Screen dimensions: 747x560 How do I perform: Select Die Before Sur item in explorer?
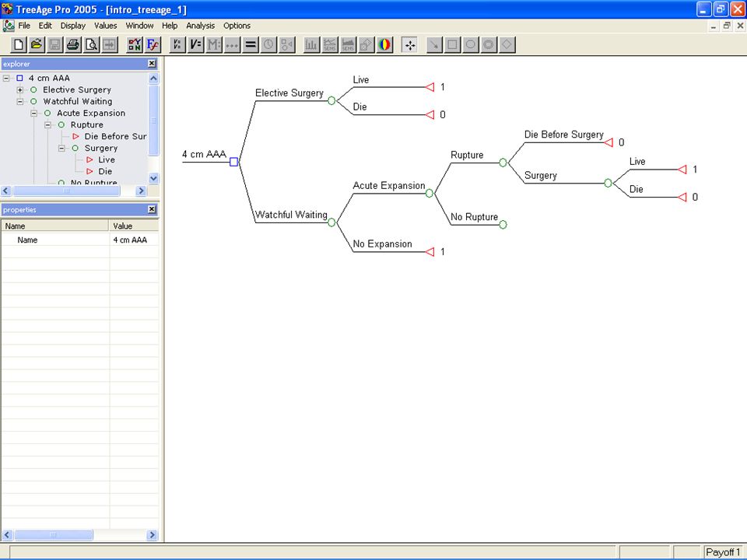tap(115, 137)
